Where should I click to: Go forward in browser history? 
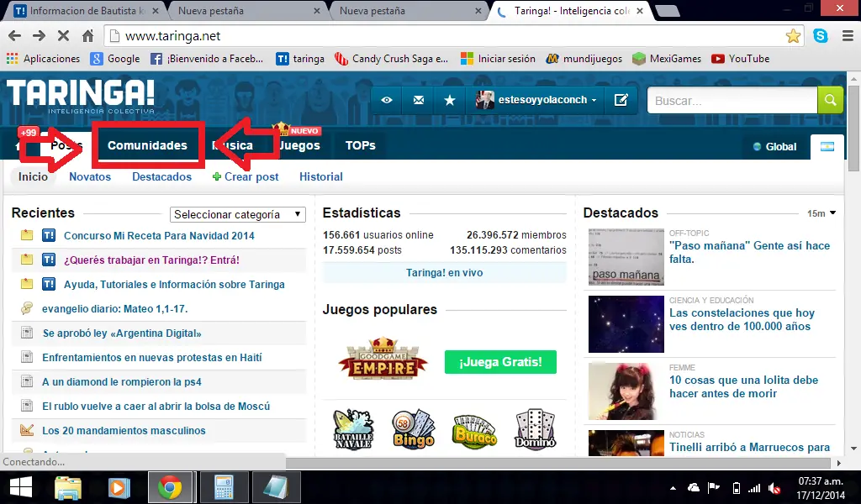[x=39, y=36]
